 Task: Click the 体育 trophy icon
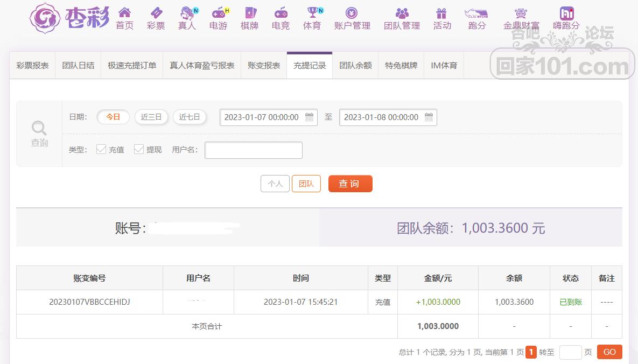[312, 13]
